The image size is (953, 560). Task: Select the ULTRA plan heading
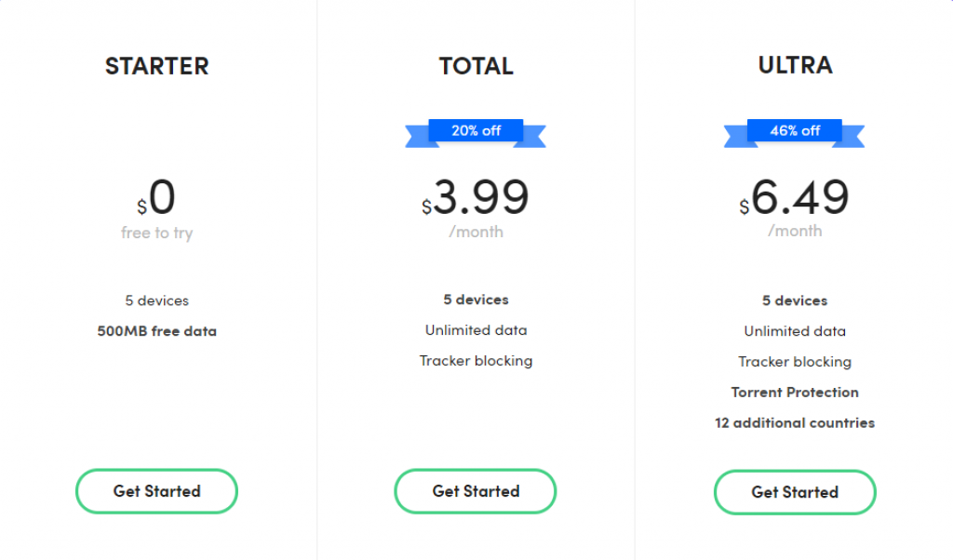click(795, 65)
